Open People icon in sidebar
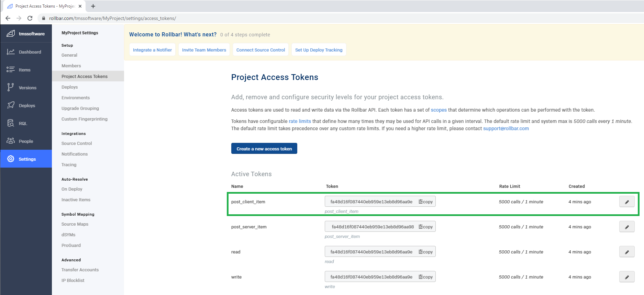 point(11,141)
